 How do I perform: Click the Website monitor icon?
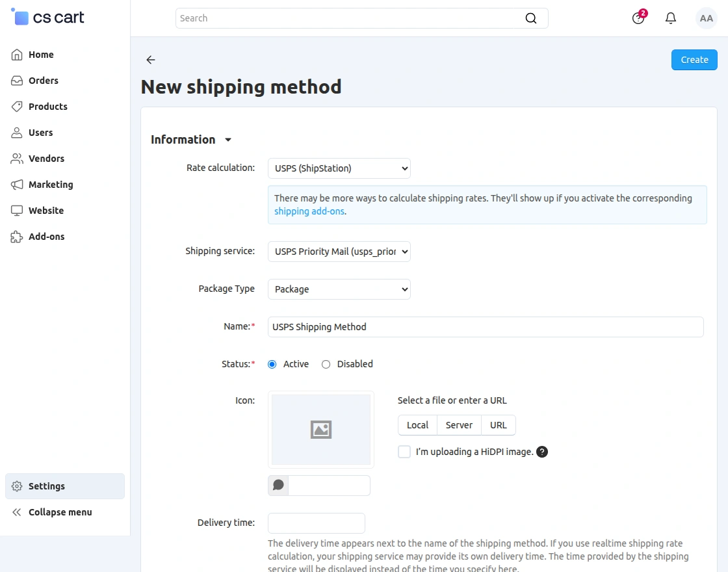[17, 211]
